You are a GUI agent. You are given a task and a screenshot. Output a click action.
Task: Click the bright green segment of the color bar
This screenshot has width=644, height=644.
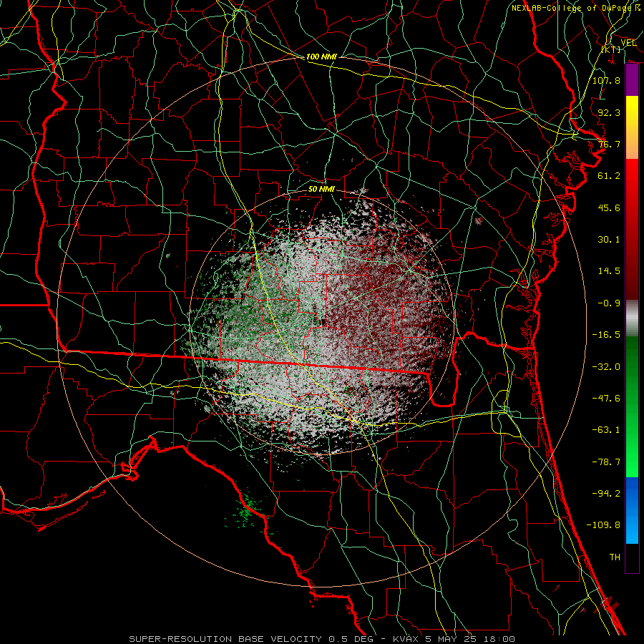pyautogui.click(x=632, y=406)
